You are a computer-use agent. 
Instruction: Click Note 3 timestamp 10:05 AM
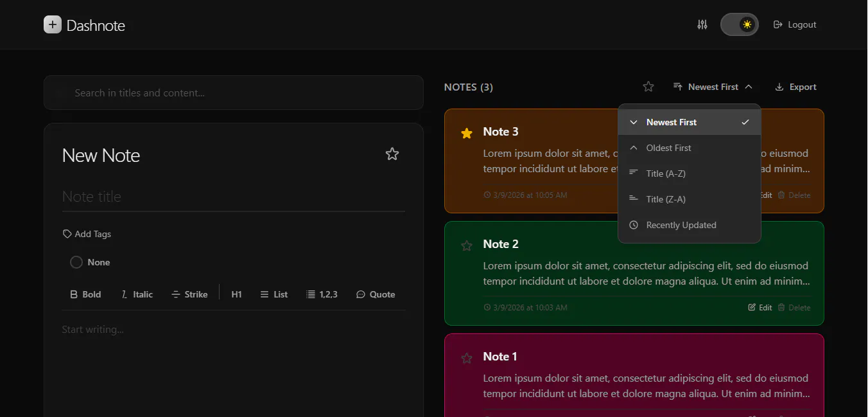[x=525, y=195]
